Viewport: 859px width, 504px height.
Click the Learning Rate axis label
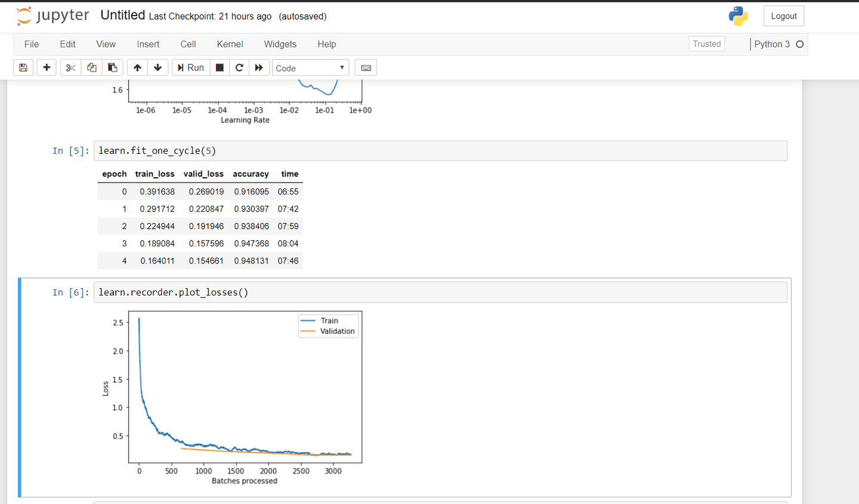tap(245, 120)
